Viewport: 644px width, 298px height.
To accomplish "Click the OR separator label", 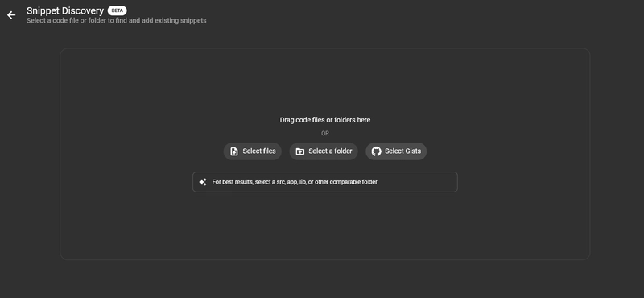I will click(x=325, y=133).
